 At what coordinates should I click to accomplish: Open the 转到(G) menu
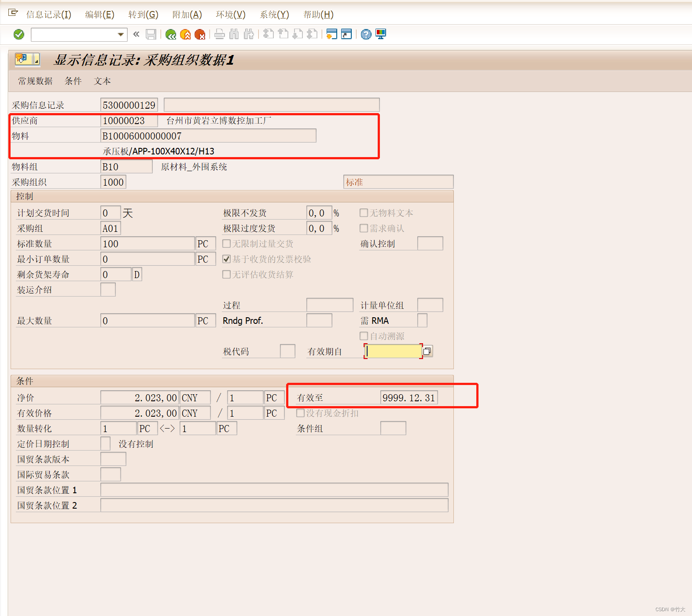tap(143, 15)
